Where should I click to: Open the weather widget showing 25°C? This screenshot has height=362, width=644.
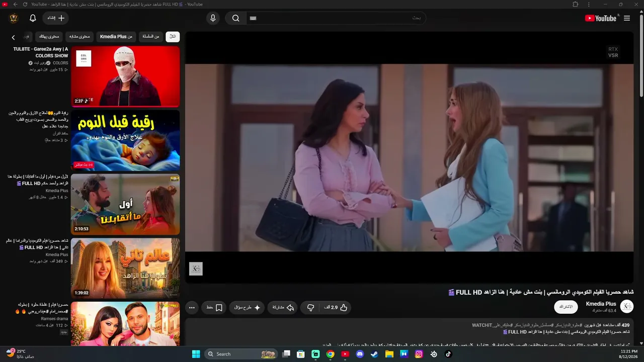20,354
